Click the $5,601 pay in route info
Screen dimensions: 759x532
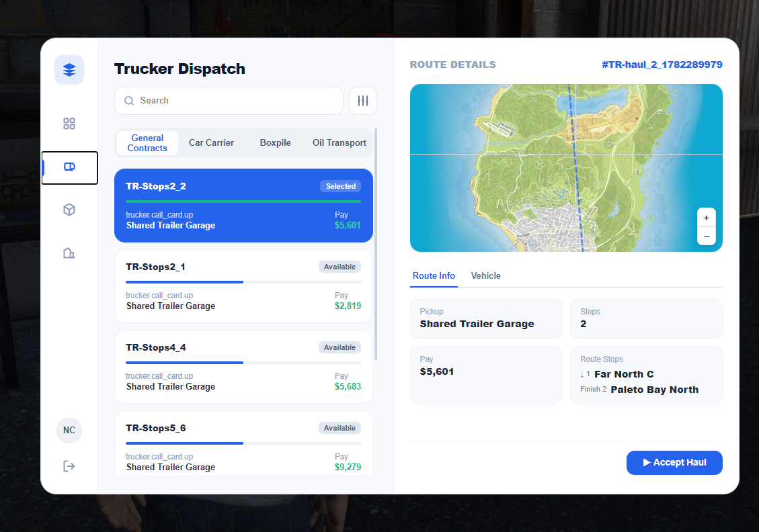(x=436, y=372)
